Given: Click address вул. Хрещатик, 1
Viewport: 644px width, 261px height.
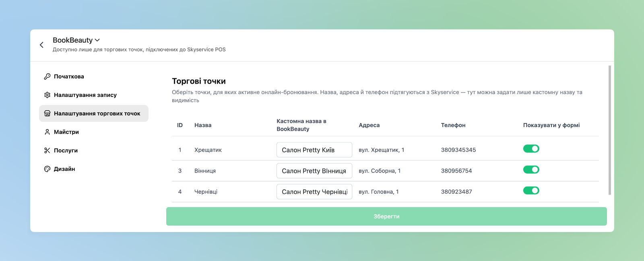Looking at the screenshot, I should coord(382,150).
